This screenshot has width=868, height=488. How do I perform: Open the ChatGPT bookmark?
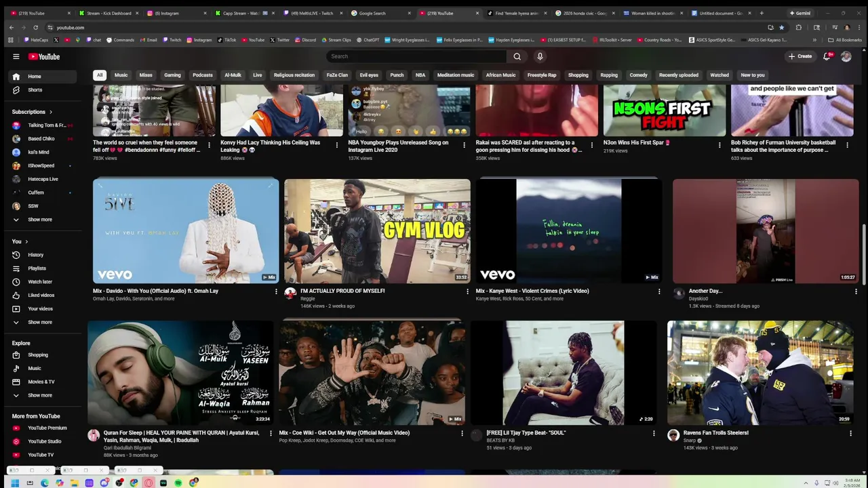(368, 40)
